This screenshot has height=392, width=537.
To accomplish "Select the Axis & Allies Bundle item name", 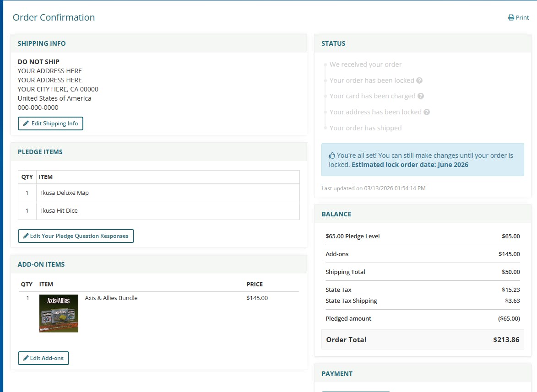I will click(111, 298).
